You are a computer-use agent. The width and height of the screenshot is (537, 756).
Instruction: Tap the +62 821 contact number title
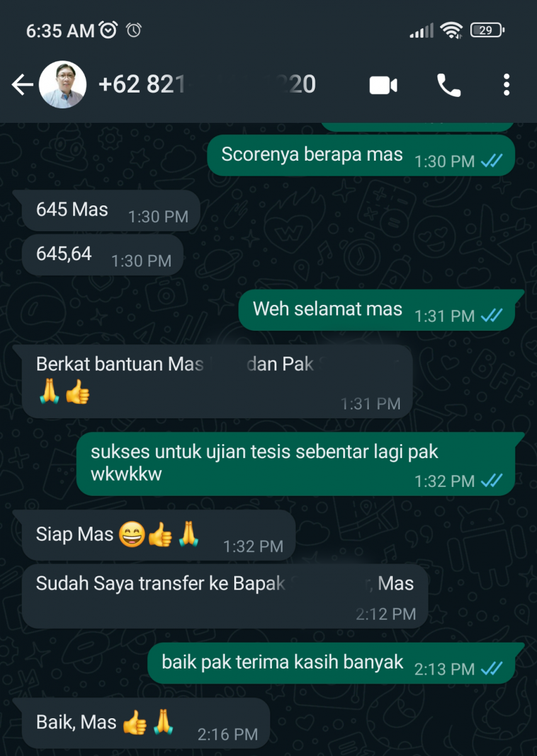[207, 84]
